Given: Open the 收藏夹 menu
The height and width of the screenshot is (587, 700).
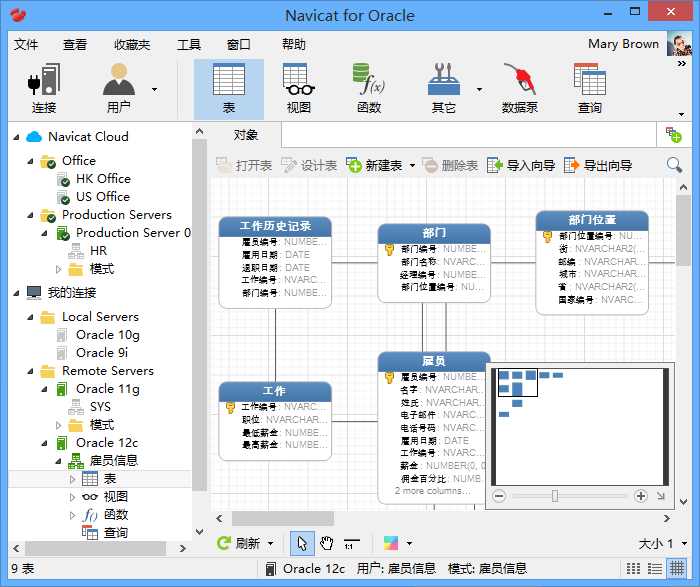Looking at the screenshot, I should [x=132, y=44].
